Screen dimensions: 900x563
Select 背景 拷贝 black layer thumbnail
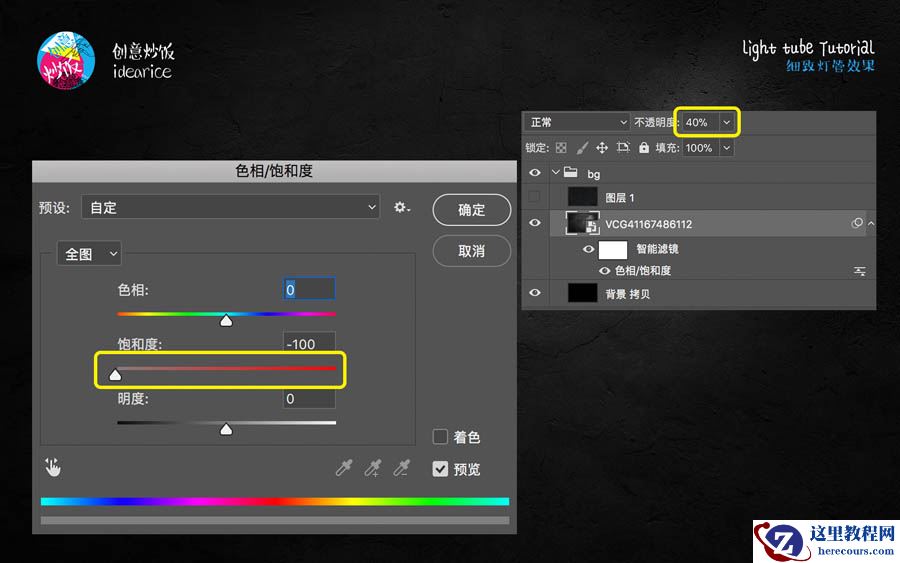[583, 293]
